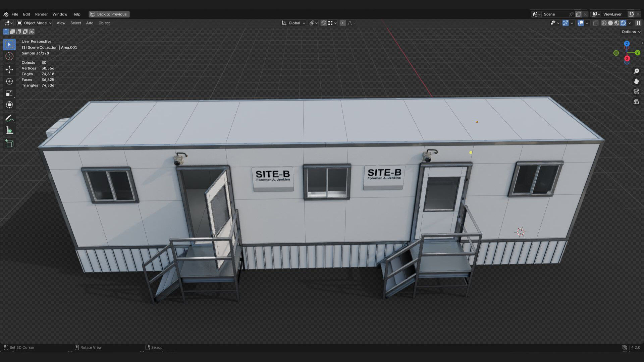Open the Add menu in viewport header
The image size is (644, 362).
click(x=90, y=23)
